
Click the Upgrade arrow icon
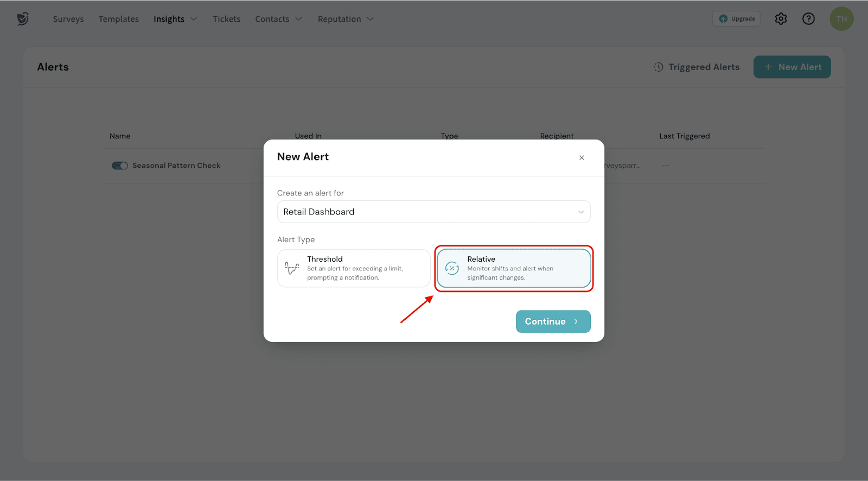[x=723, y=19]
